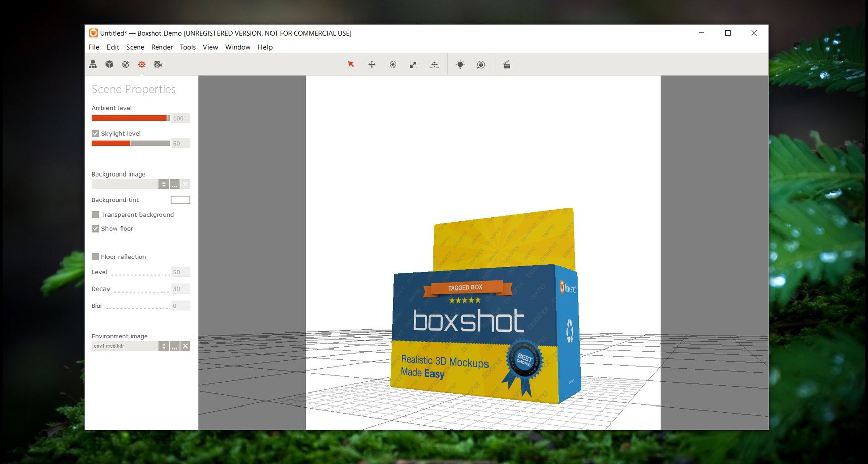Clear the environment image with X button
The height and width of the screenshot is (464, 868).
tap(185, 346)
